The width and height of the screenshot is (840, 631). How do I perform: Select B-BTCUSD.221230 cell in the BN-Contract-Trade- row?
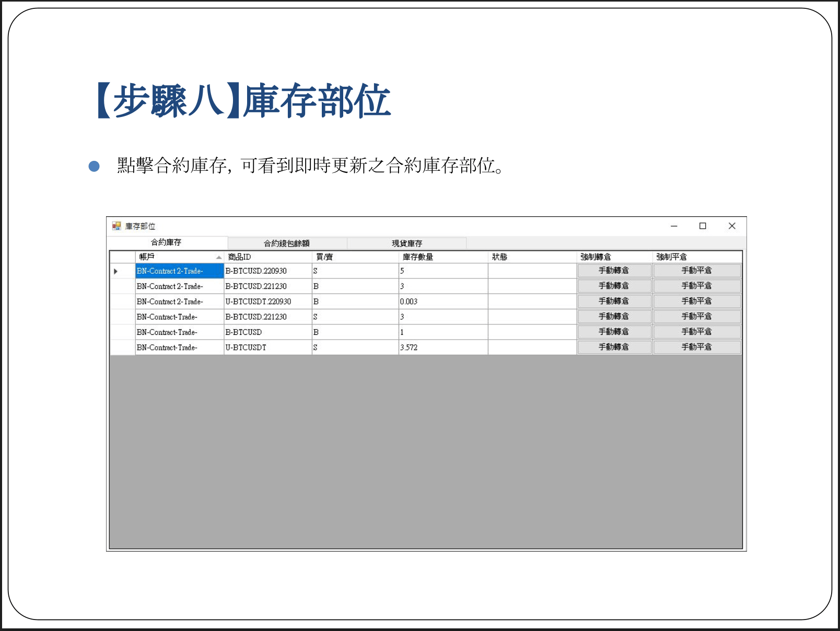point(268,317)
